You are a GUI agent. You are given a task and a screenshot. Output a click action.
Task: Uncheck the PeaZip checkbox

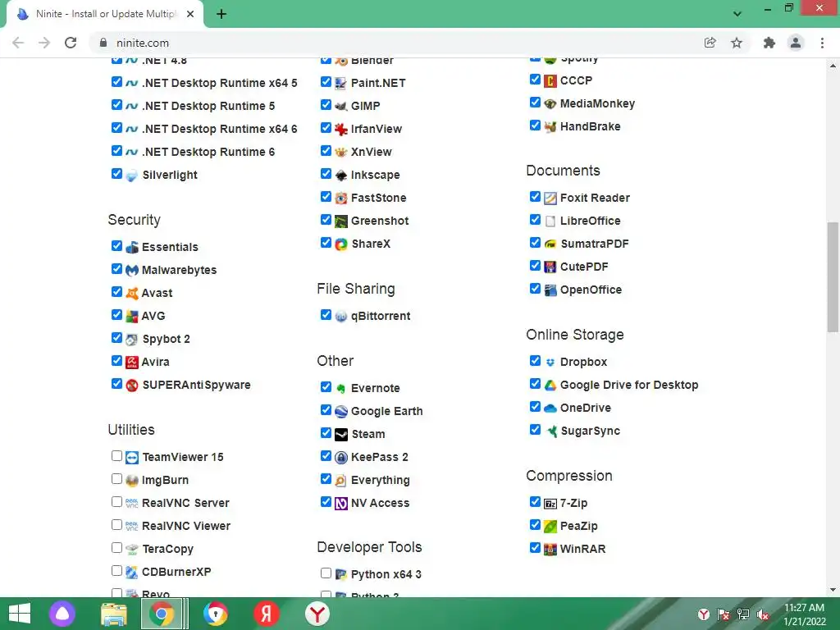535,524
